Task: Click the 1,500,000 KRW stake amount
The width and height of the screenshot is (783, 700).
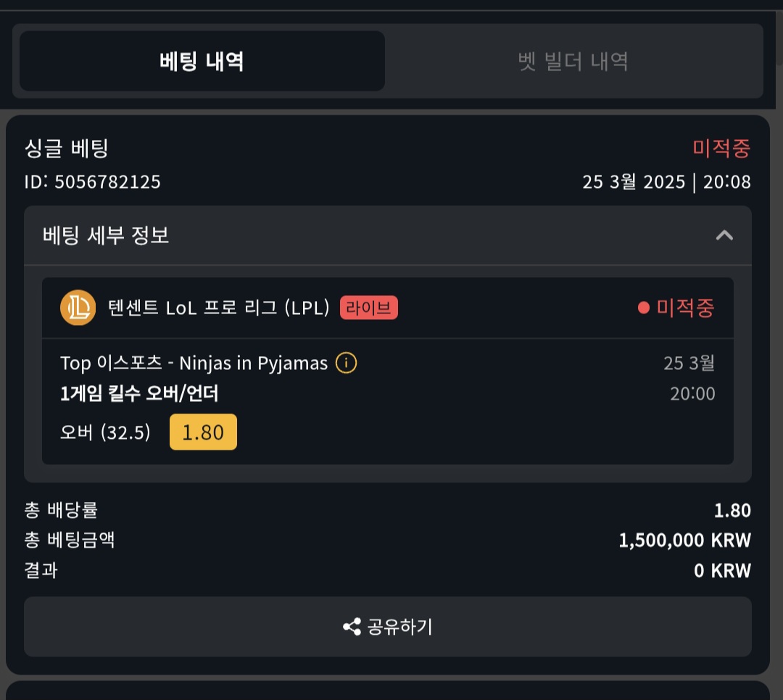Action: coord(684,540)
